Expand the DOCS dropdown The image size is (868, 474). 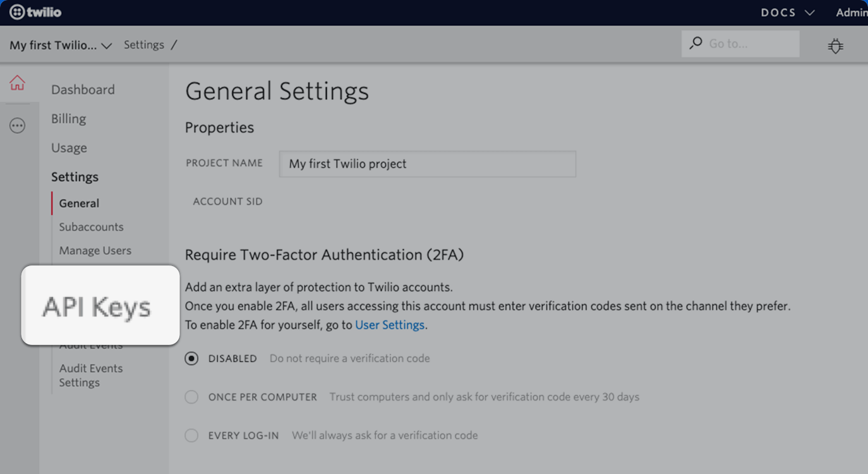(787, 13)
